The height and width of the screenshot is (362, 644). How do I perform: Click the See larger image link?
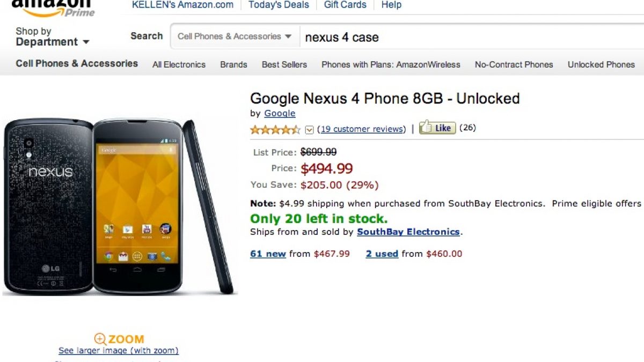[x=119, y=350]
